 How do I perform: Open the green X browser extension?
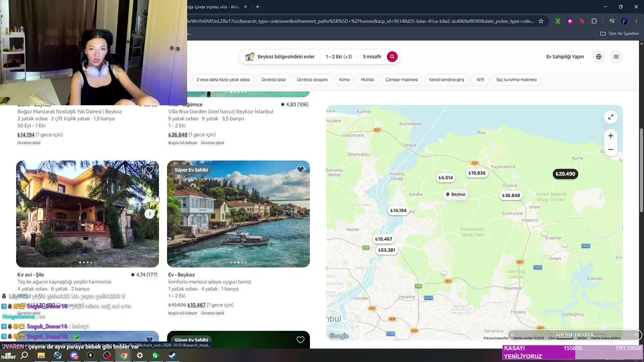tap(557, 21)
